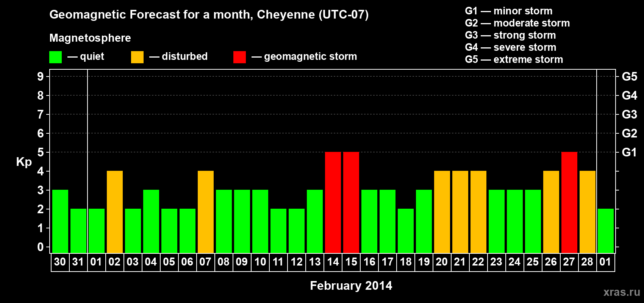
Task: Click the orange bar for February 26
Action: pos(551,212)
